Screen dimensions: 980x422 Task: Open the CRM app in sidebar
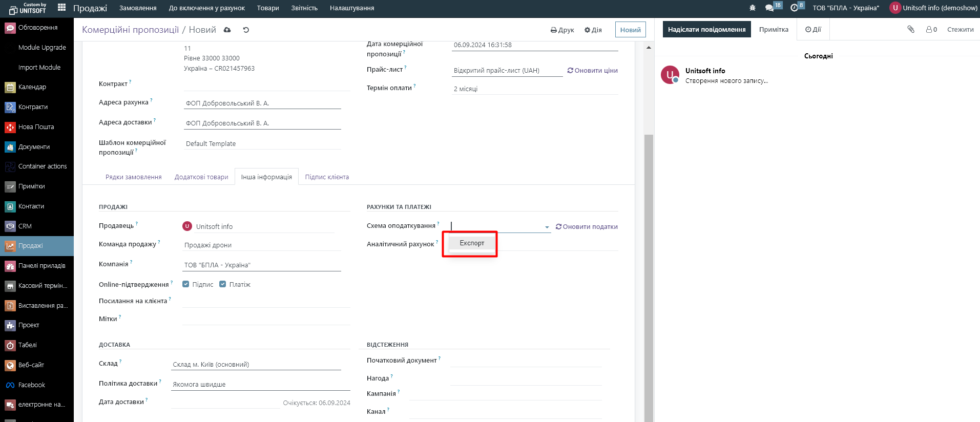tap(10, 226)
